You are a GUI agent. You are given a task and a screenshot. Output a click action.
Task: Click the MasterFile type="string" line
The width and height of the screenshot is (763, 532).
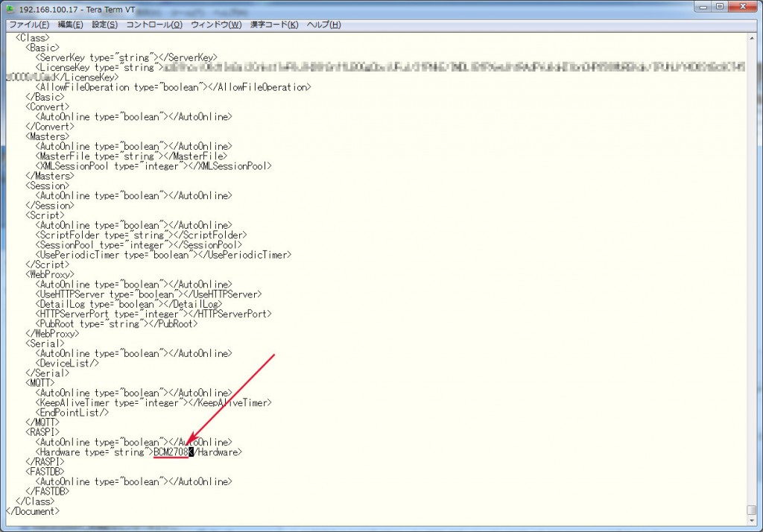(x=131, y=156)
